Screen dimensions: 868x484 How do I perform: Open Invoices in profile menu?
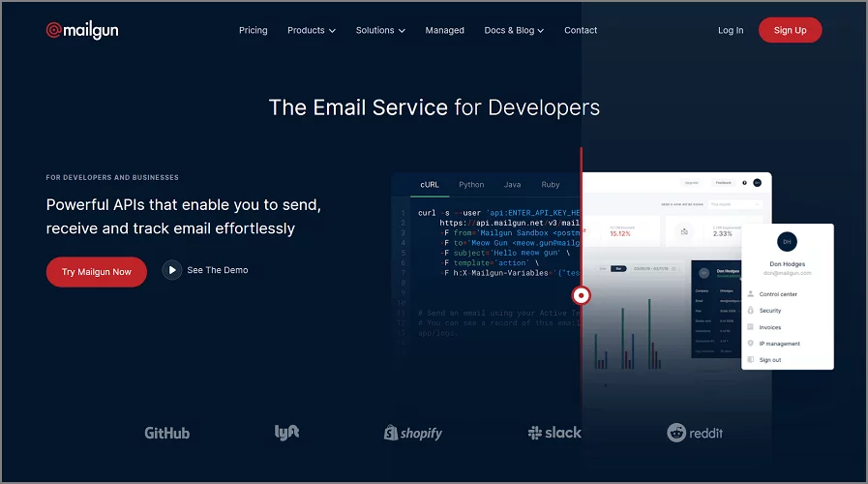[770, 327]
